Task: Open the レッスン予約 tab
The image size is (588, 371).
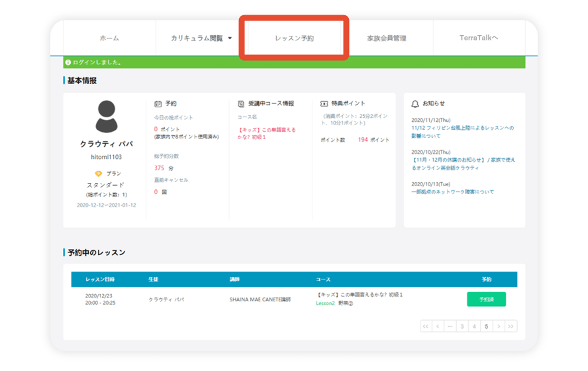Action: 294,38
